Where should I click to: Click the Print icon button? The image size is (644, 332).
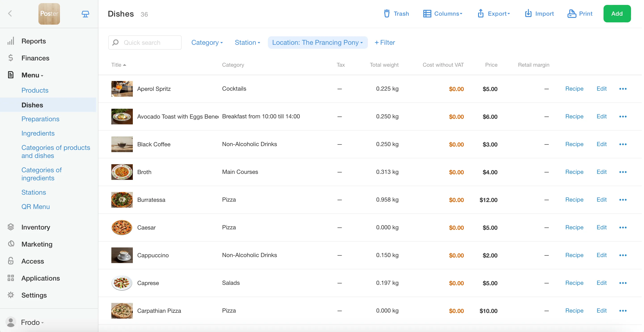[x=572, y=13]
